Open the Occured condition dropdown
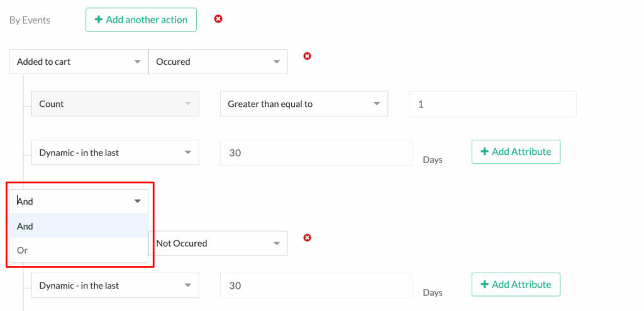 coord(218,62)
